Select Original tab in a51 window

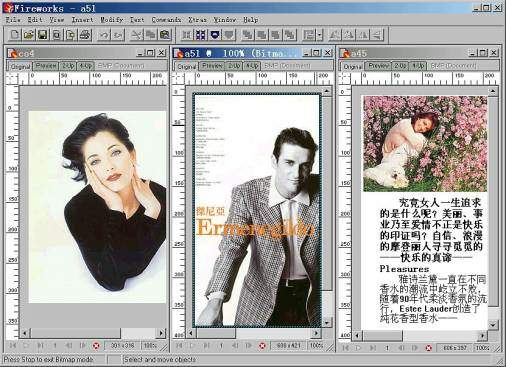(x=187, y=66)
